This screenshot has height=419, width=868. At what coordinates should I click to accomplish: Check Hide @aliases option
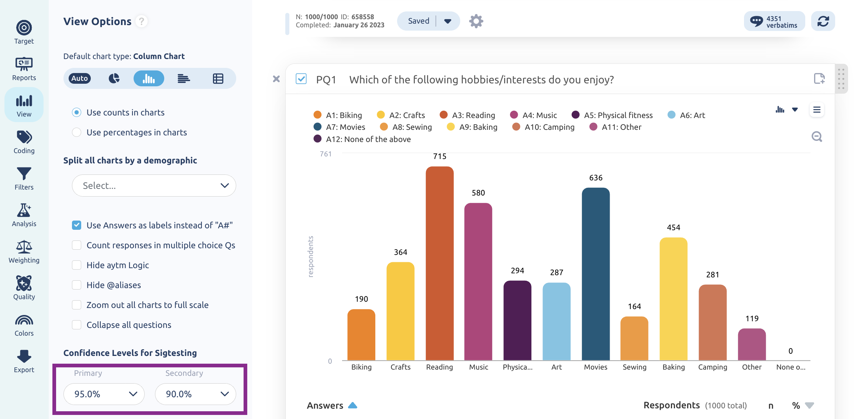[76, 285]
